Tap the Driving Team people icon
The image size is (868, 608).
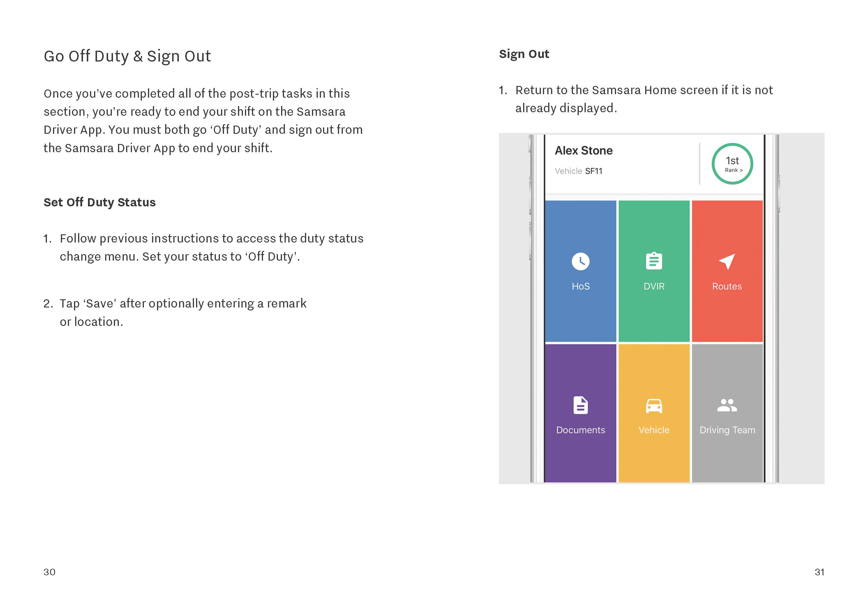pyautogui.click(x=727, y=405)
